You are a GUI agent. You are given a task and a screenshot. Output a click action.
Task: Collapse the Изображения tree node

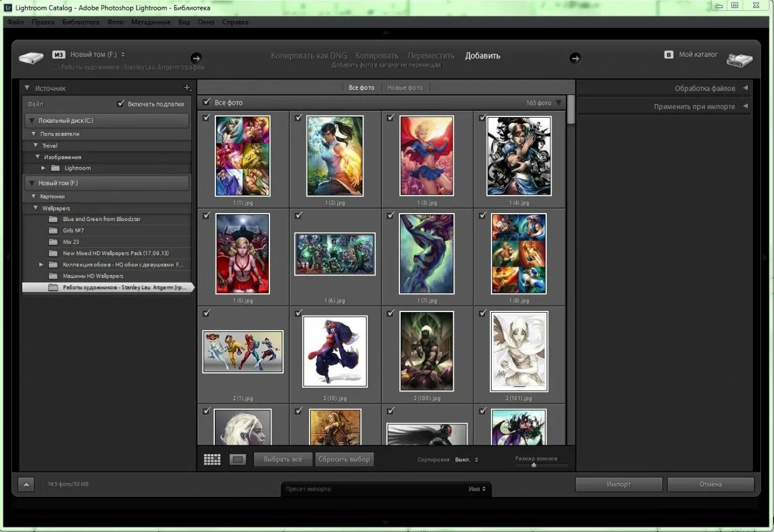point(38,157)
